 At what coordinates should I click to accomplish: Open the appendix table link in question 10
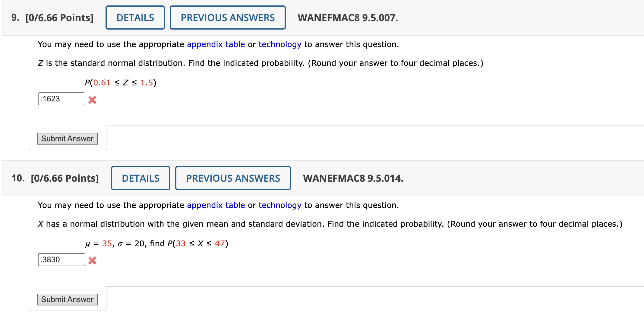[x=215, y=205]
